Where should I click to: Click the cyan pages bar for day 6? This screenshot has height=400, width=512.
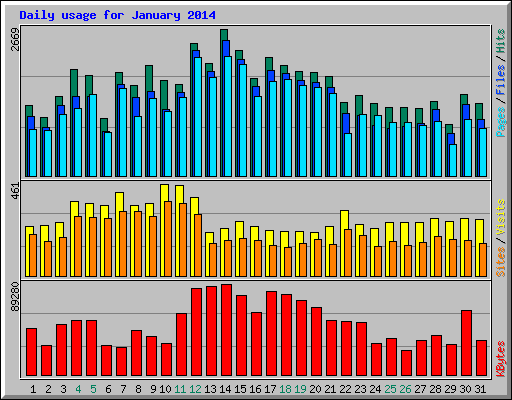108,154
